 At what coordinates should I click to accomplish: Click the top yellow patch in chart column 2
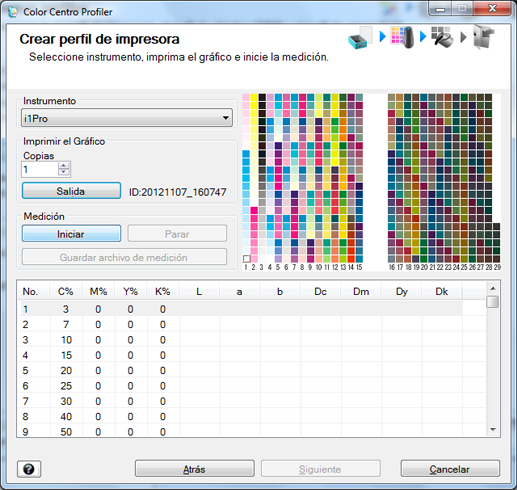(254, 98)
